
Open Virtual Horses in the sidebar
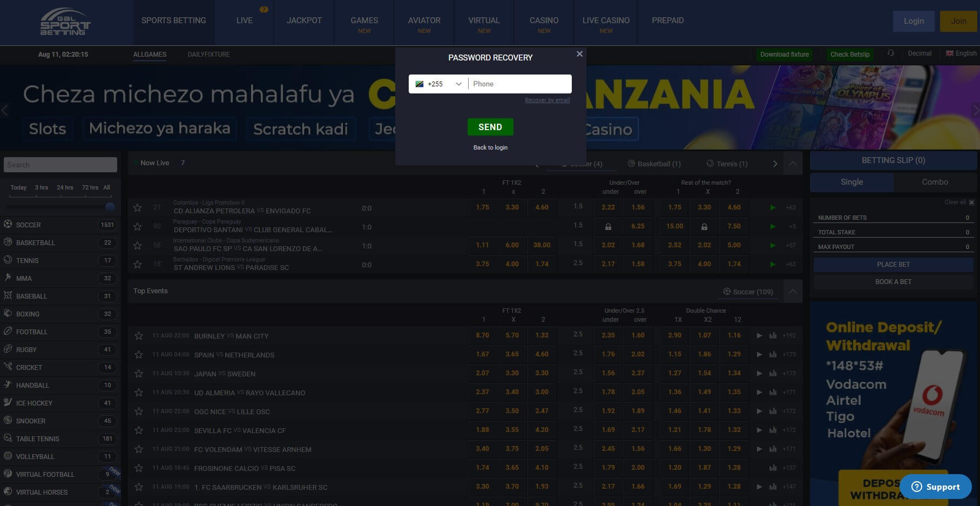pos(42,492)
